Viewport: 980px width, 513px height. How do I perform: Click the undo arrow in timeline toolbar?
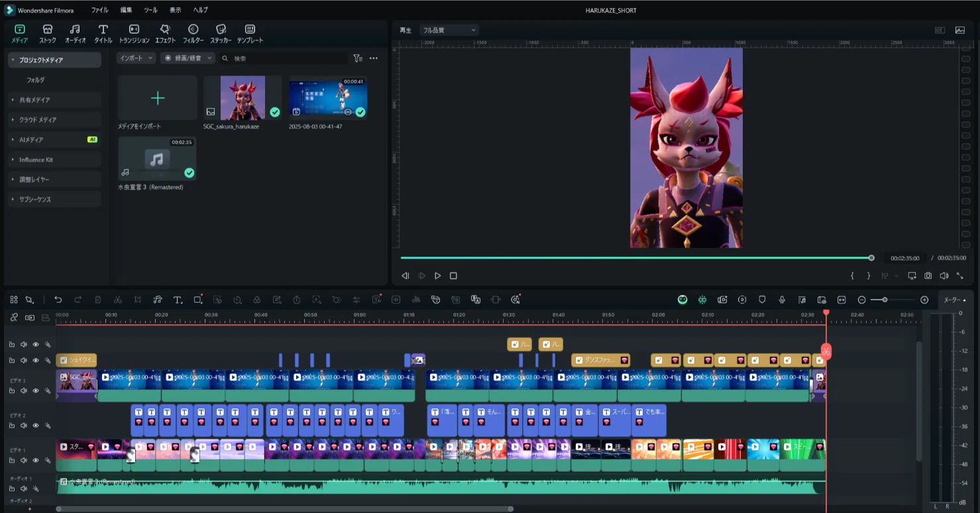click(58, 300)
